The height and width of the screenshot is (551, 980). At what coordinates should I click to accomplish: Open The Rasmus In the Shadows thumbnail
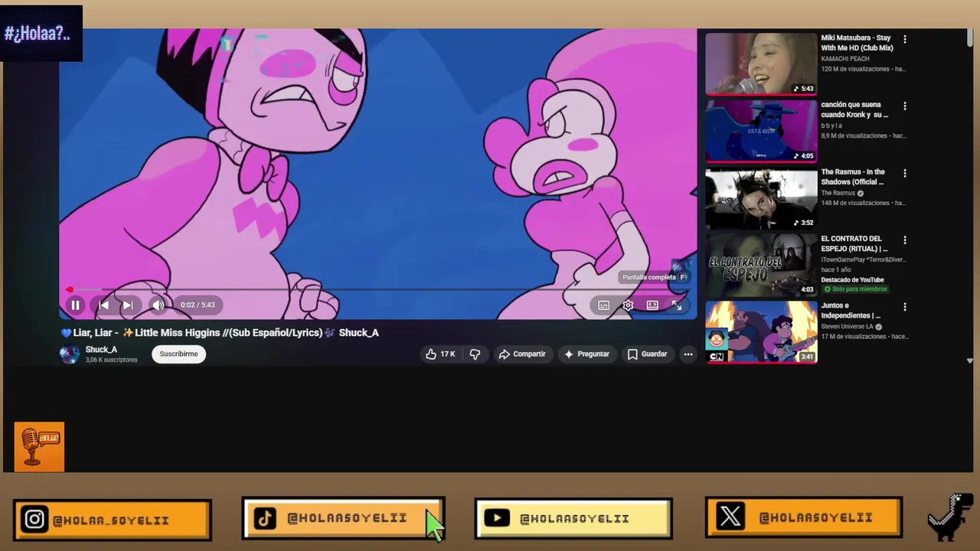tap(761, 198)
